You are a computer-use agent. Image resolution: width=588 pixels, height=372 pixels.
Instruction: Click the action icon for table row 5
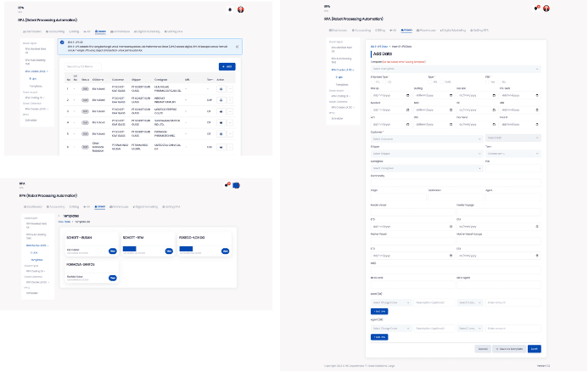pyautogui.click(x=221, y=134)
